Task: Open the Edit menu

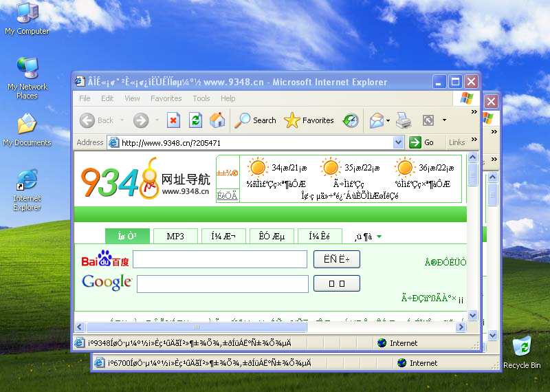Action: (x=107, y=98)
